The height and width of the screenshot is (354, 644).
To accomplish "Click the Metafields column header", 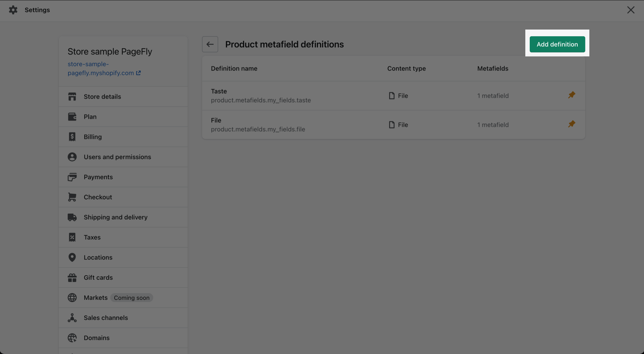I will click(493, 68).
